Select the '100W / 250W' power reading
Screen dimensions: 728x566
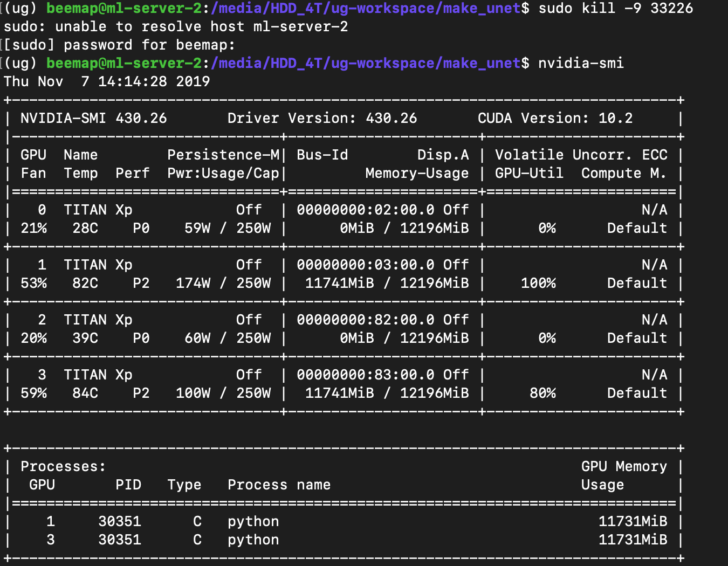pos(223,393)
